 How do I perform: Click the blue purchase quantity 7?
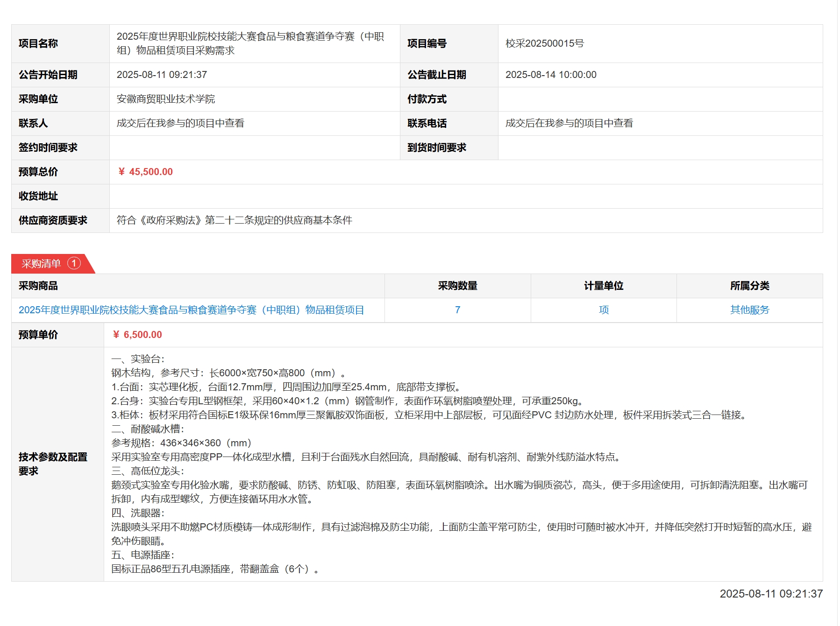pyautogui.click(x=457, y=310)
